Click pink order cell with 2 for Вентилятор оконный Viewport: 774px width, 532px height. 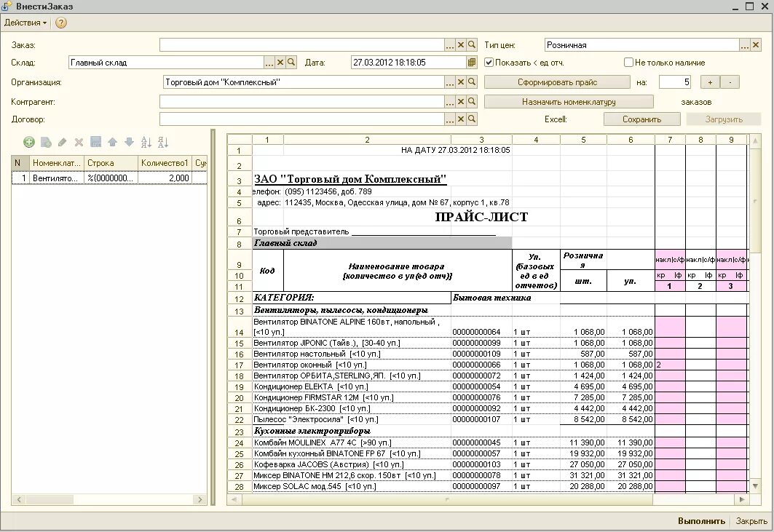[670, 365]
